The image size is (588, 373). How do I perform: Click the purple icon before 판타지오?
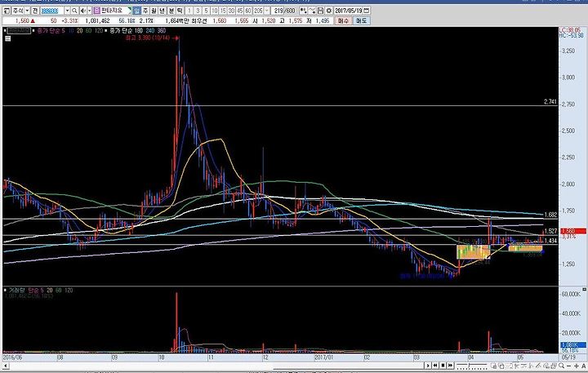(96, 11)
